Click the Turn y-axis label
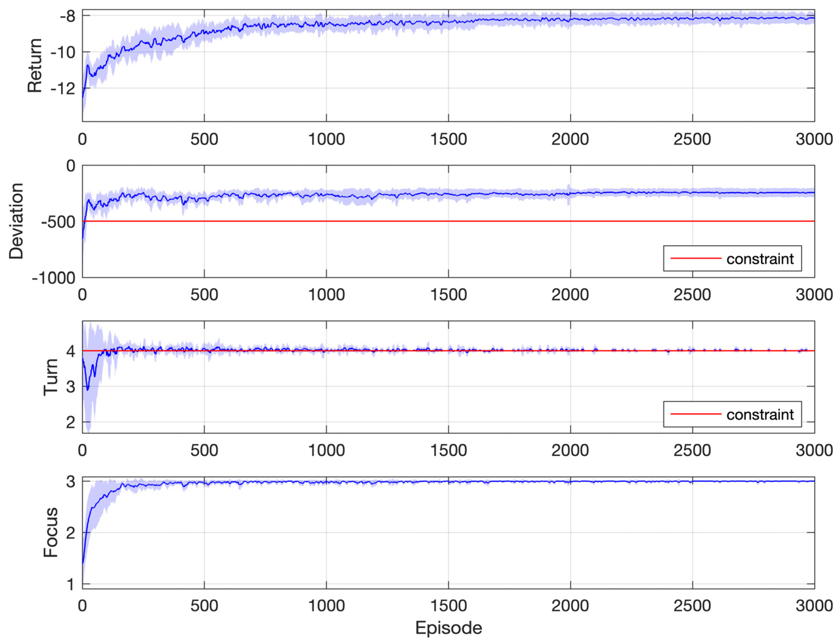This screenshot has height=642, width=840. click(50, 377)
